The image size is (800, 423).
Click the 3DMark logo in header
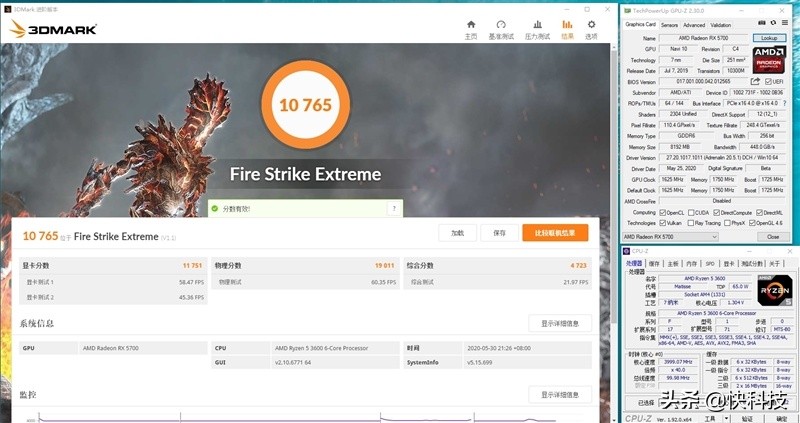[53, 29]
